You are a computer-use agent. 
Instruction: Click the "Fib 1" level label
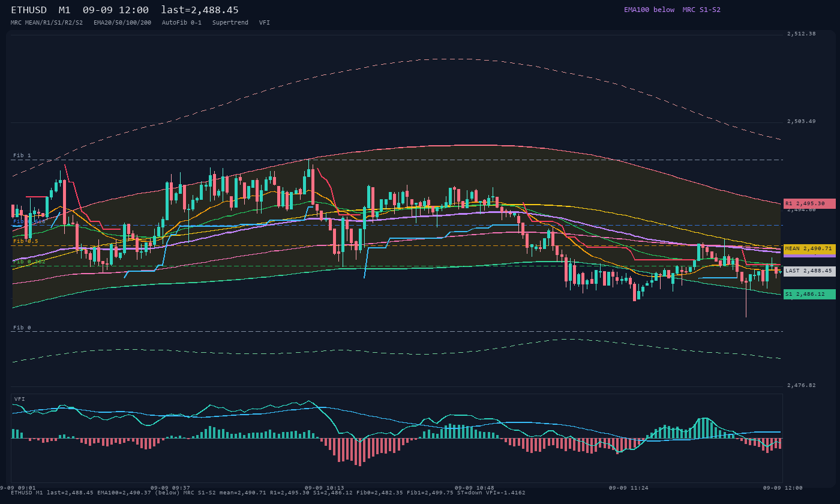click(22, 155)
